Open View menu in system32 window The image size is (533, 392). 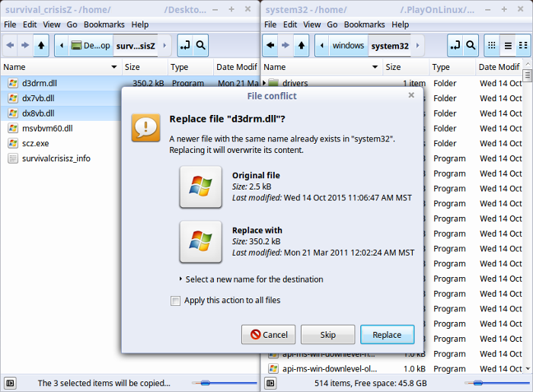tap(311, 24)
